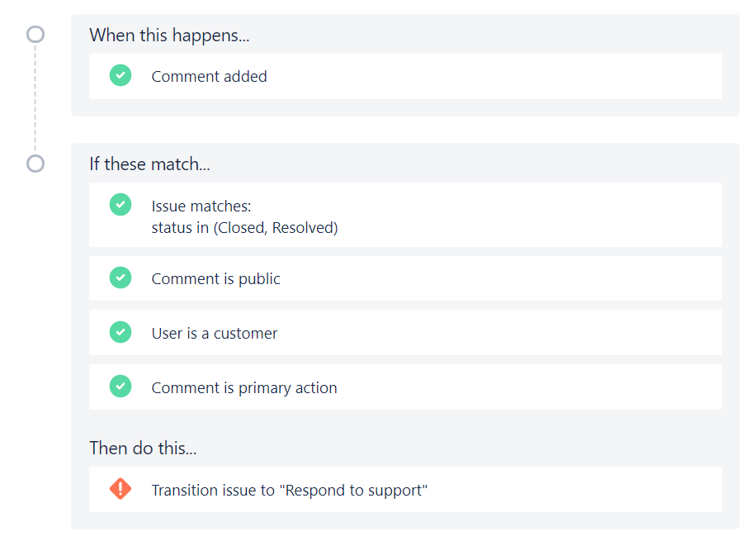The width and height of the screenshot is (756, 541).
Task: Open the Issue matches status condition
Action: (x=405, y=215)
